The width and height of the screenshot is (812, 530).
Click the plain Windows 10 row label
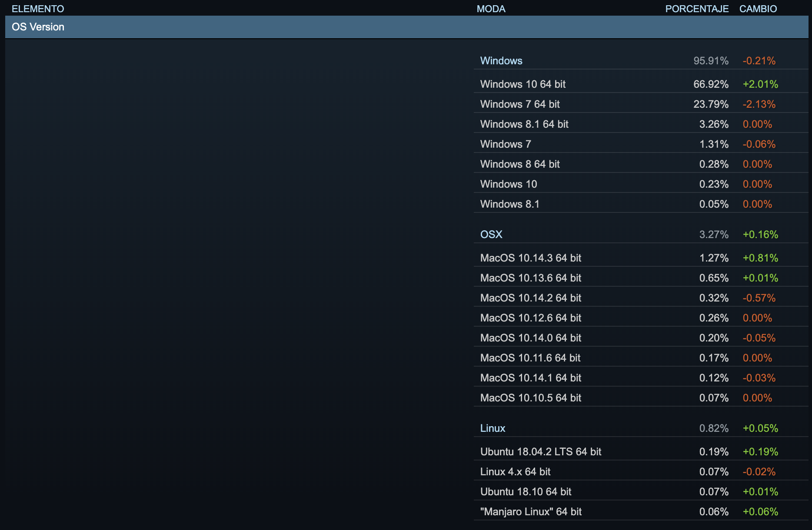[x=509, y=184]
